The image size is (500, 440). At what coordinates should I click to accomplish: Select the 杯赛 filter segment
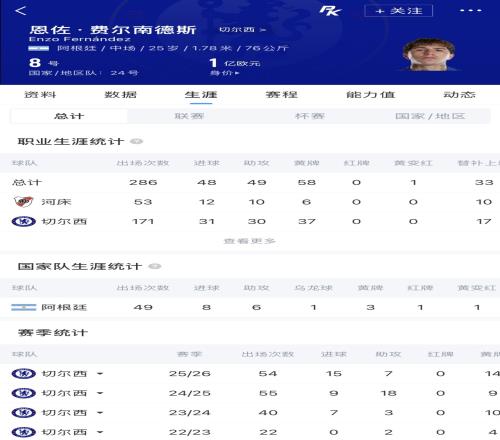[x=310, y=116]
